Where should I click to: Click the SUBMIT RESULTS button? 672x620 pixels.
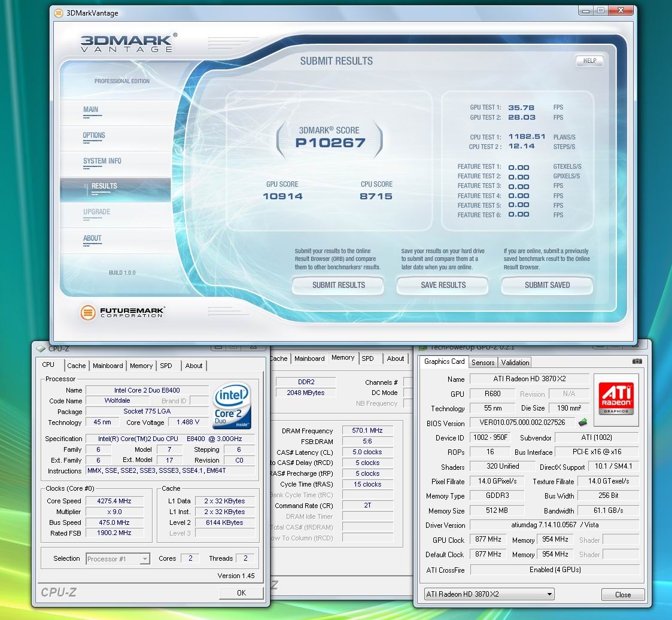pos(338,285)
